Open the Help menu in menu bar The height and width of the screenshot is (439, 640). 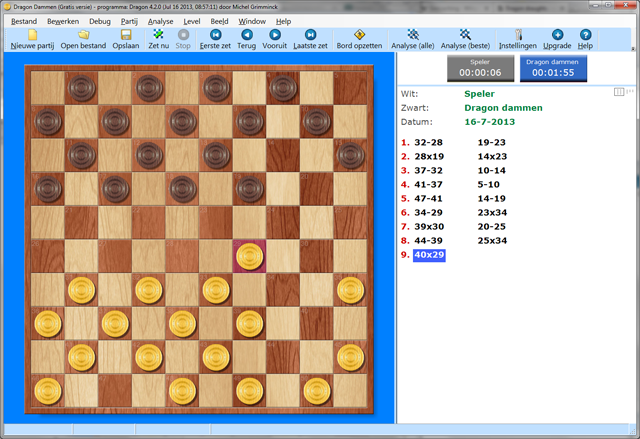coord(283,21)
